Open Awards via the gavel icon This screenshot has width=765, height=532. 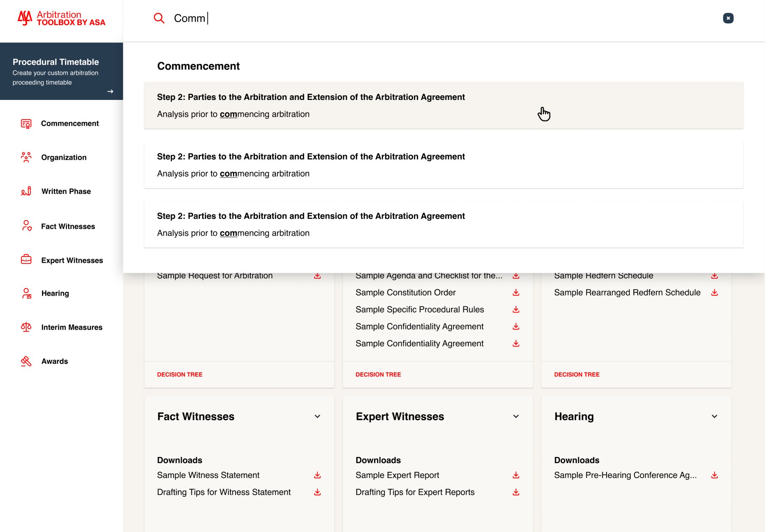click(26, 361)
